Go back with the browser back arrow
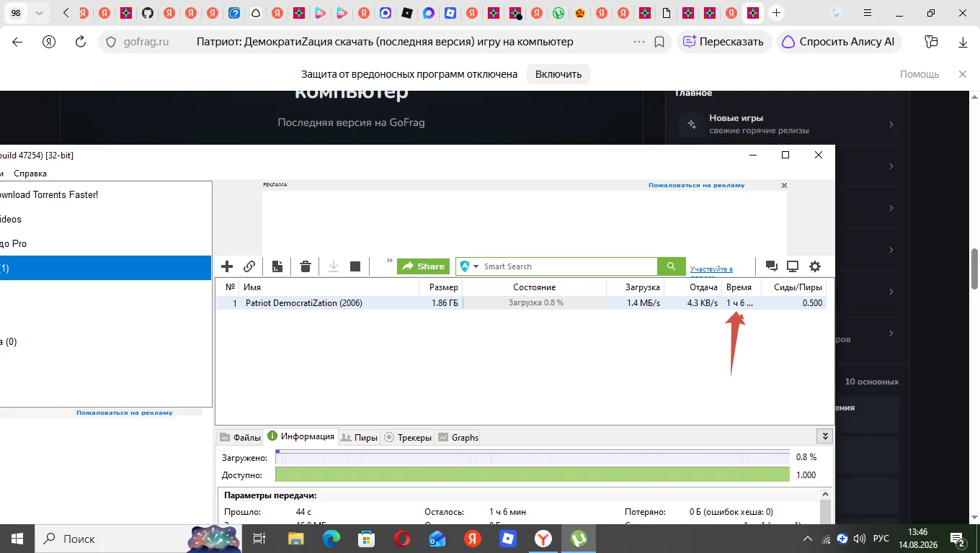This screenshot has width=980, height=553. [x=17, y=42]
